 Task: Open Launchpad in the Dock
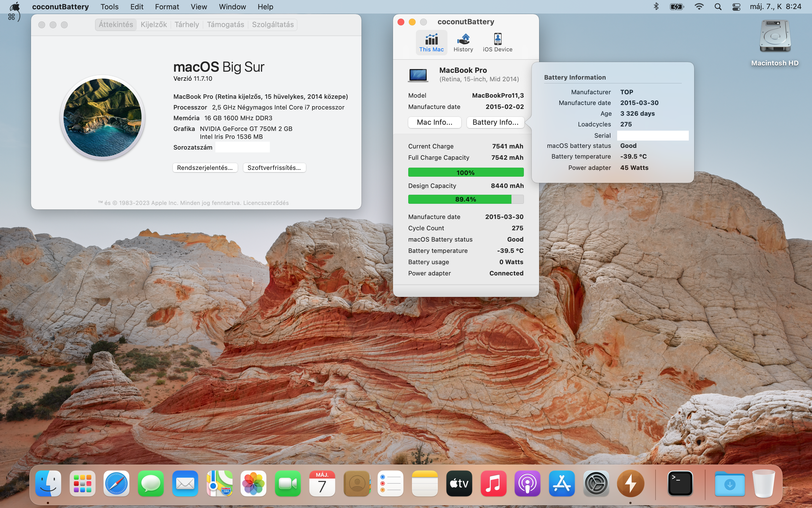pos(83,483)
